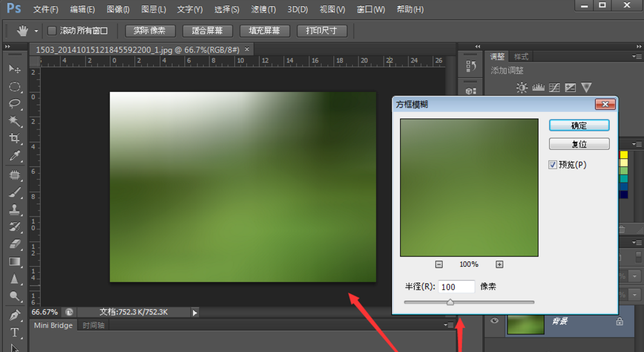Click the 实际像素 button

point(150,31)
